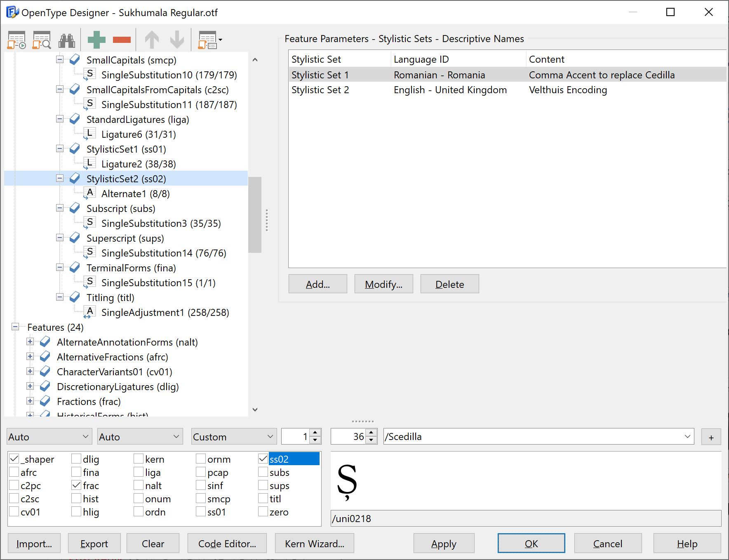This screenshot has width=729, height=560.
Task: Click the script table with magnifier icon
Action: (42, 40)
